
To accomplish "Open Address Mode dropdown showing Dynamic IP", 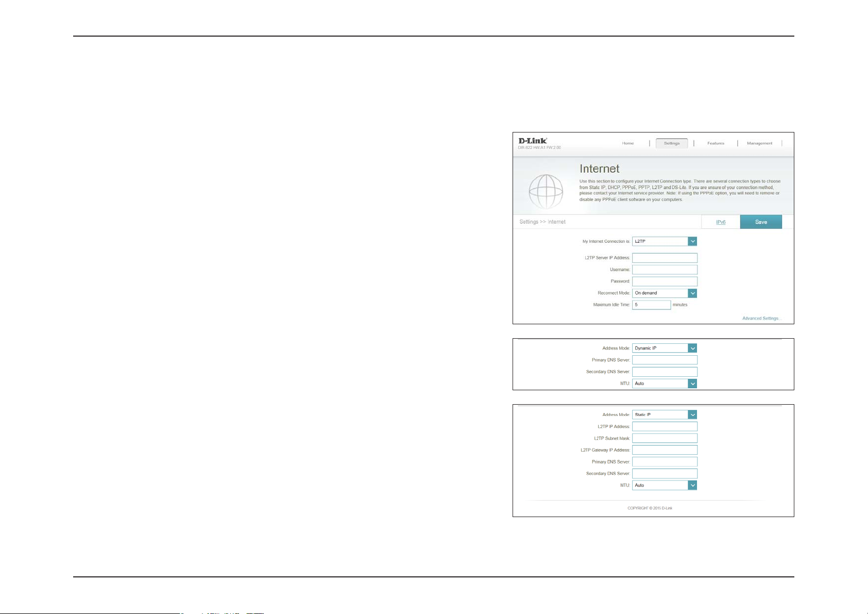I will pos(665,348).
